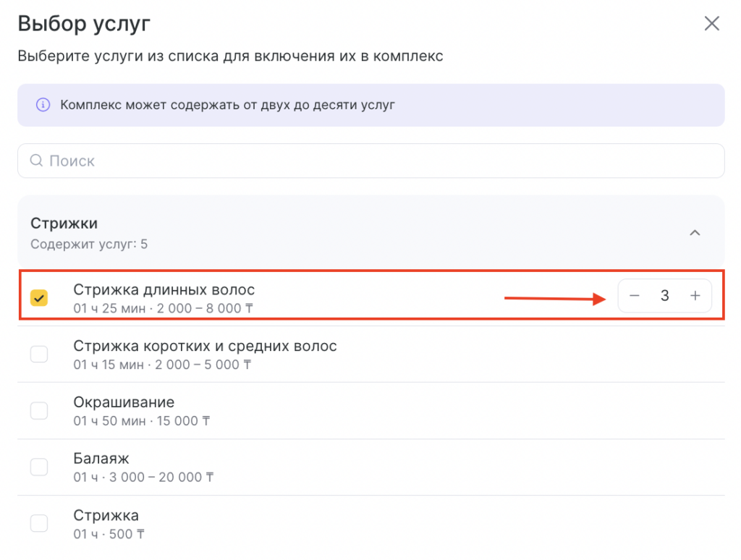Click the quantity value 3
This screenshot has width=741, height=560.
[x=664, y=296]
